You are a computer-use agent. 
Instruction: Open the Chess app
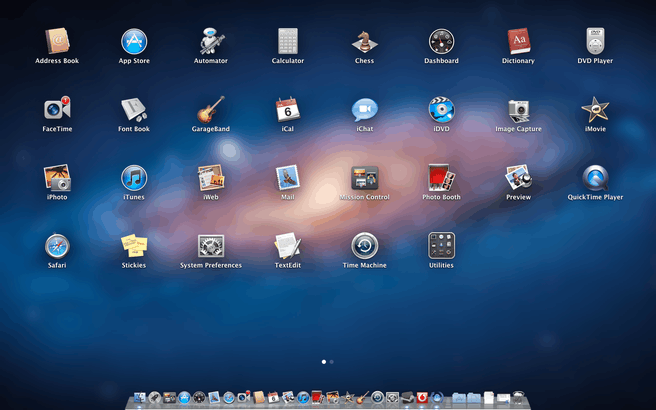pos(364,41)
